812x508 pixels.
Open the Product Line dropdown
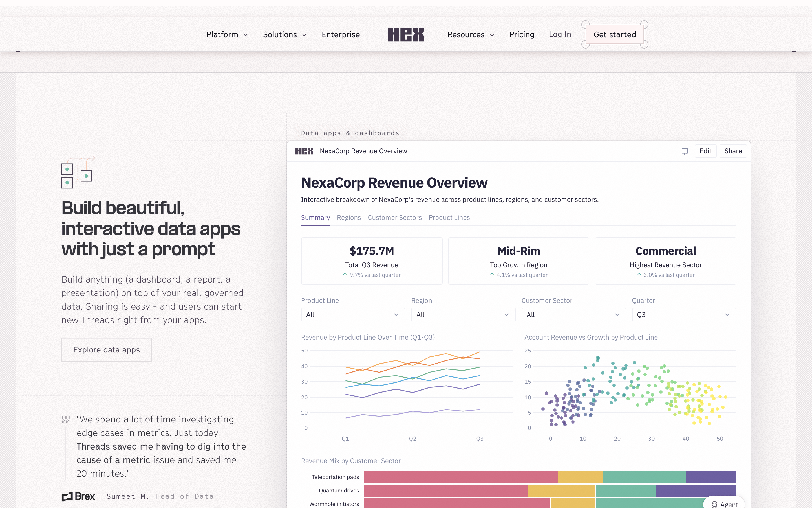(x=353, y=314)
